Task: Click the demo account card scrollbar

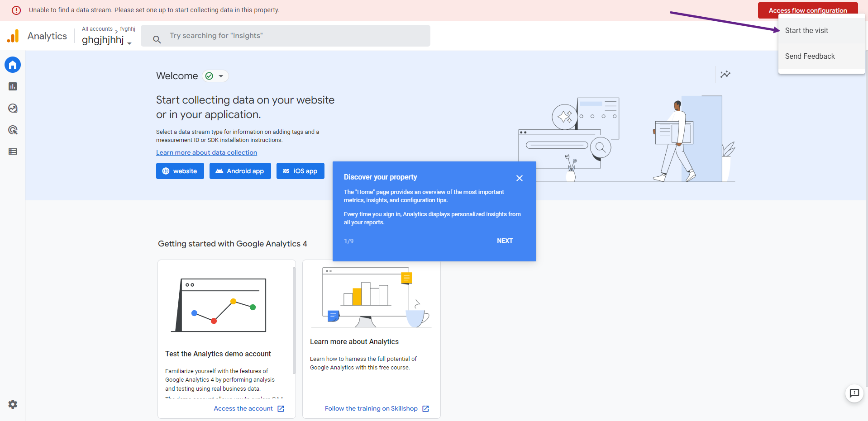Action: tap(294, 320)
